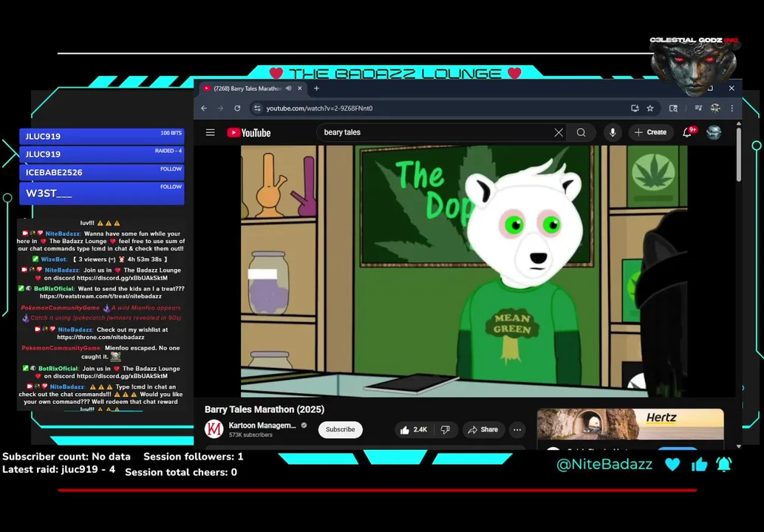This screenshot has width=764, height=532.
Task: Mute the tab via speaker icon
Action: [x=288, y=88]
